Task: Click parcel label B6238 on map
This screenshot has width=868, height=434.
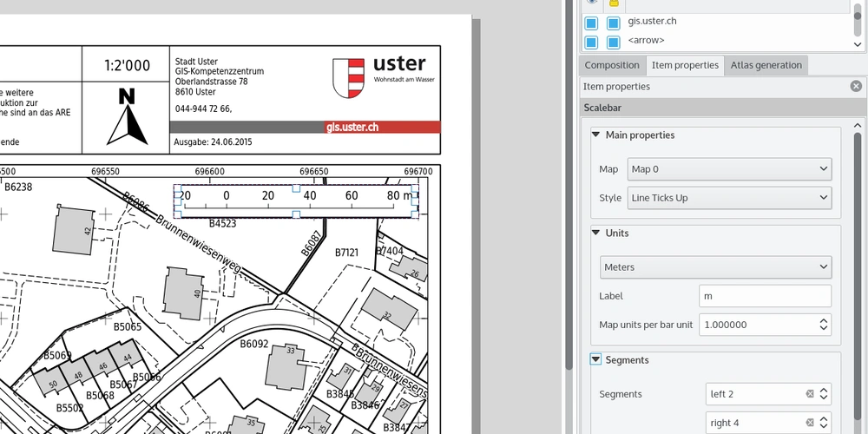Action: [x=18, y=187]
